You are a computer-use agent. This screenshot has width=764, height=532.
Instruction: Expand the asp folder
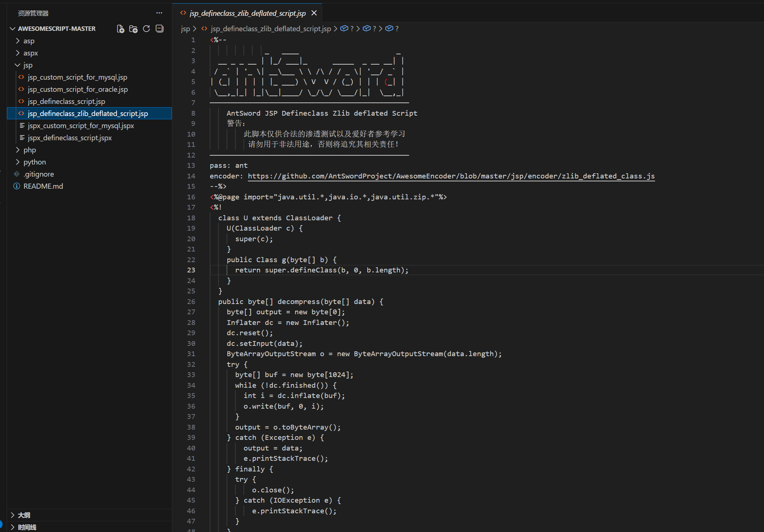click(x=29, y=41)
